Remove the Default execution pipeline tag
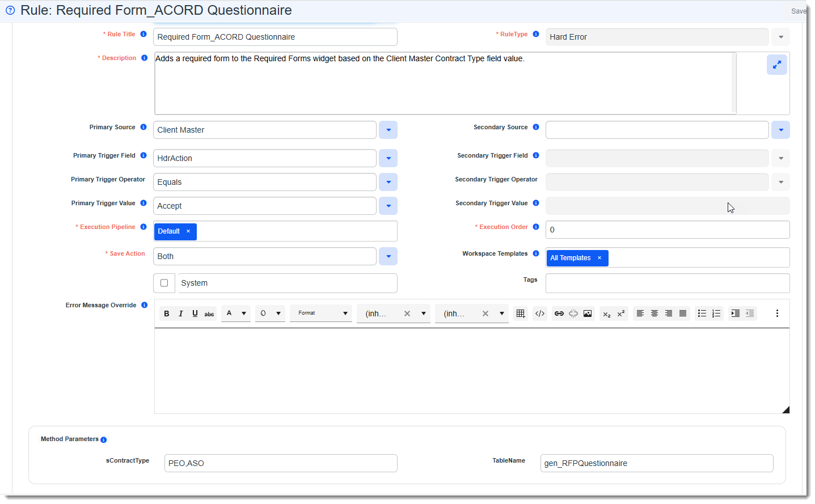Image resolution: width=815 pixels, height=504 pixels. pos(188,231)
